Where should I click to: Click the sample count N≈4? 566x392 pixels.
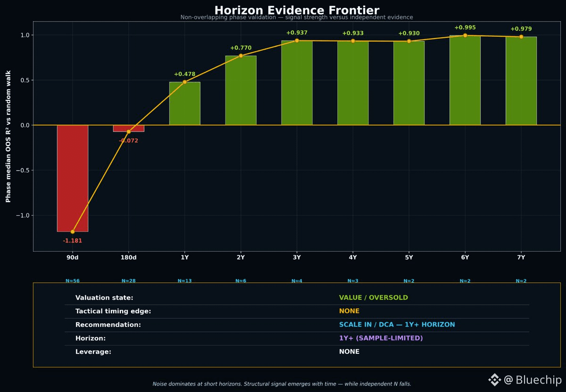[297, 281]
